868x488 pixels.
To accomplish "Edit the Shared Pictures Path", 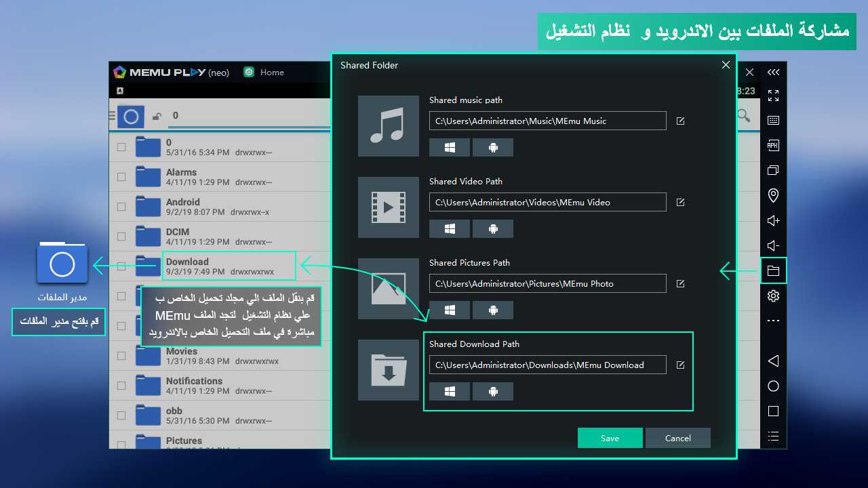I will point(681,284).
